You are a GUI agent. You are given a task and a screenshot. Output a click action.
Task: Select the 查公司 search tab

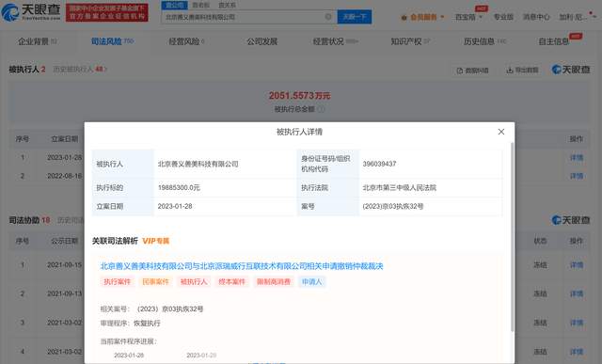[175, 5]
